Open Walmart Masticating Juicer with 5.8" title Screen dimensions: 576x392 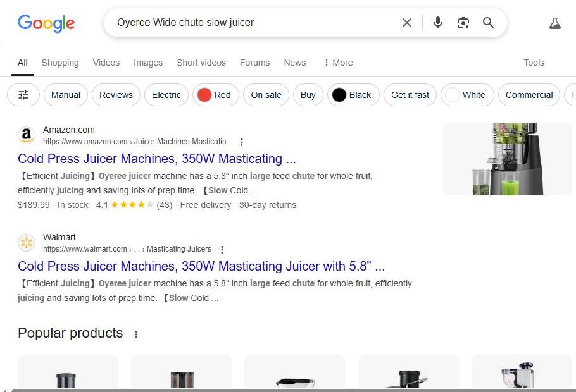click(201, 266)
